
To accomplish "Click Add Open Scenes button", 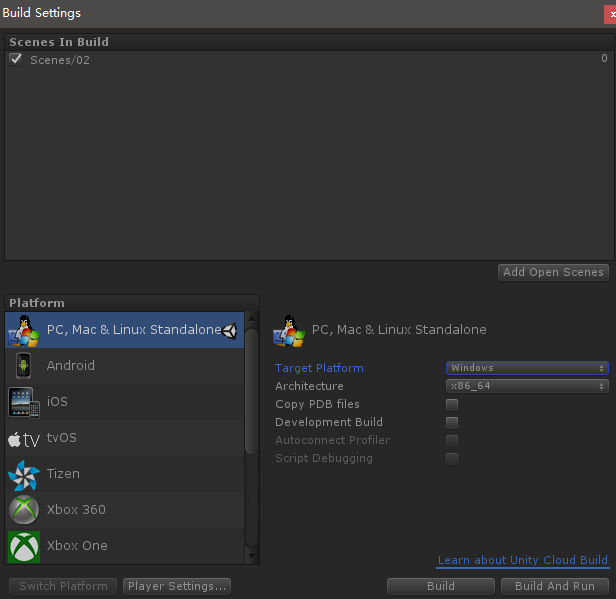I will tap(553, 272).
